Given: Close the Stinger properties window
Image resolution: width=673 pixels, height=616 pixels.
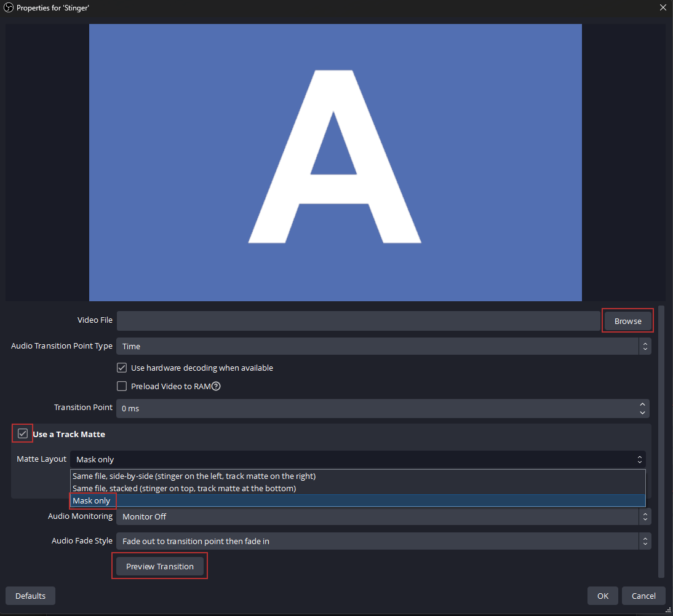Looking at the screenshot, I should (663, 8).
